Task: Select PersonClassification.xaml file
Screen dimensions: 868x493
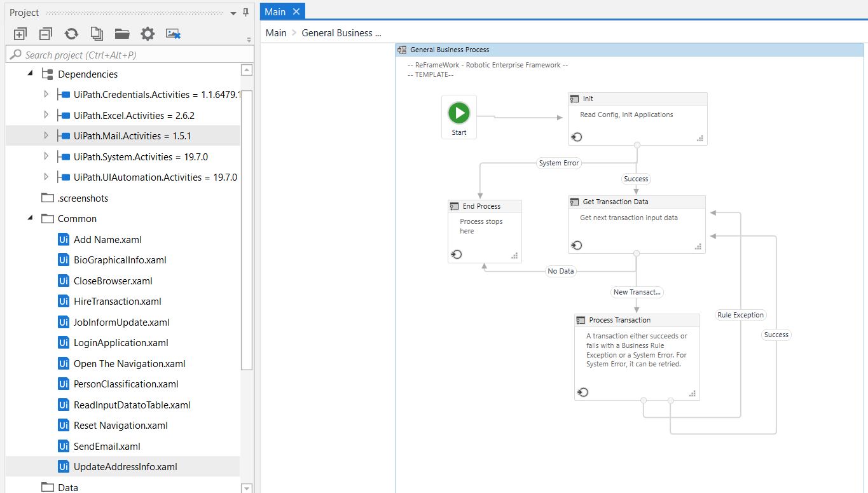Action: click(126, 384)
